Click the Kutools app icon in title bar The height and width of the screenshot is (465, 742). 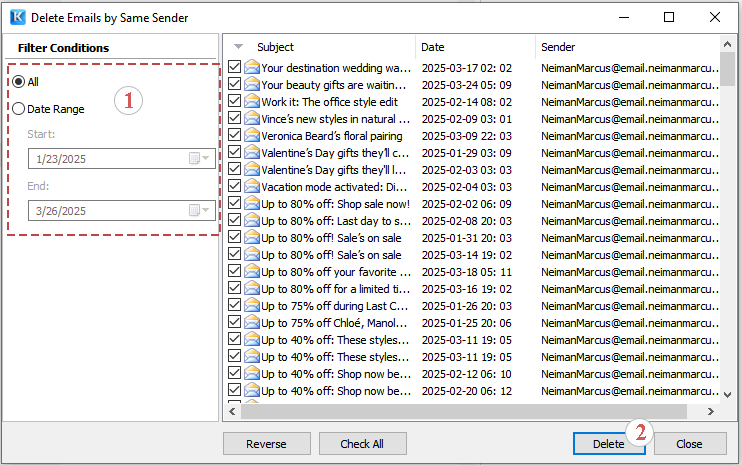pos(16,17)
